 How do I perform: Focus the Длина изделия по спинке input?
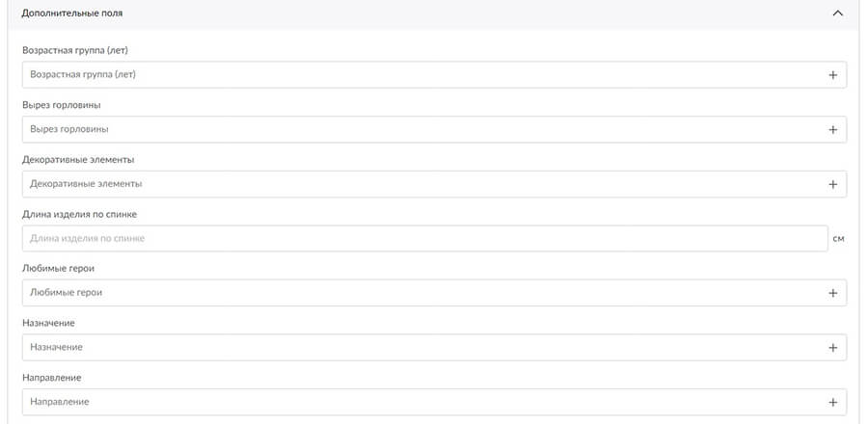[x=424, y=238]
